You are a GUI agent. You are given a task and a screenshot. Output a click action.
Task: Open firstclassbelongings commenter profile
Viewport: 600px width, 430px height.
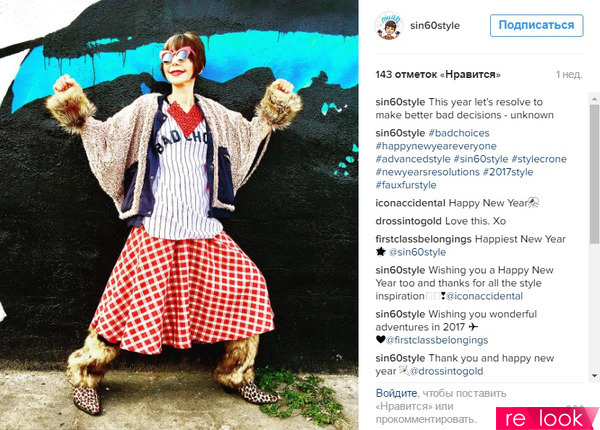tap(423, 239)
